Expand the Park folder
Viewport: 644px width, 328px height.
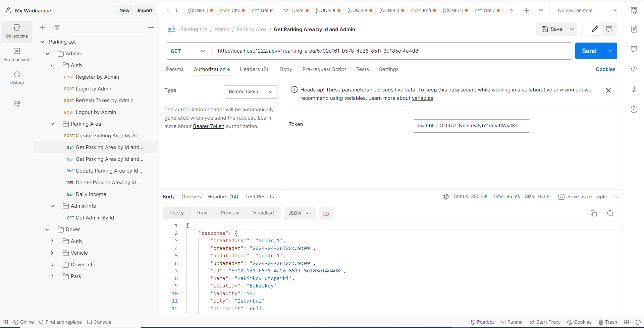pos(52,276)
